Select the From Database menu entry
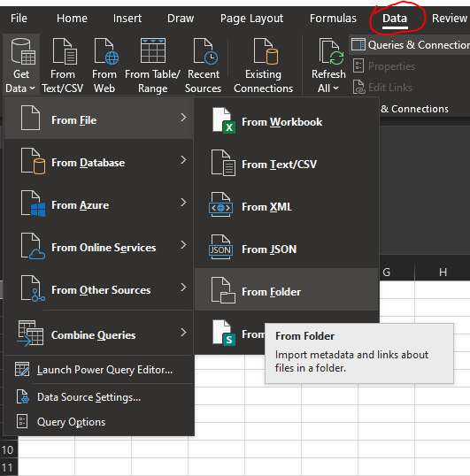 pos(99,161)
